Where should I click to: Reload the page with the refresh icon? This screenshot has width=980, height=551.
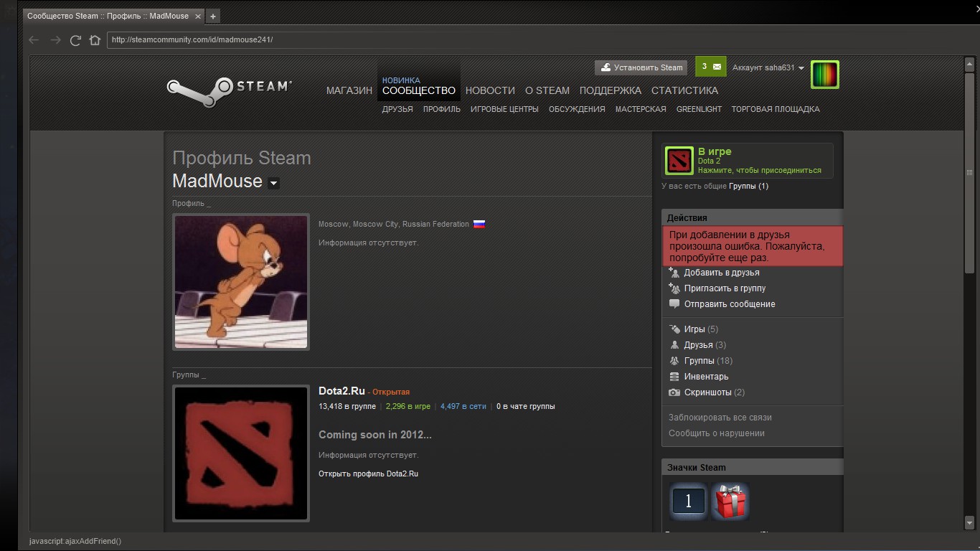coord(75,40)
